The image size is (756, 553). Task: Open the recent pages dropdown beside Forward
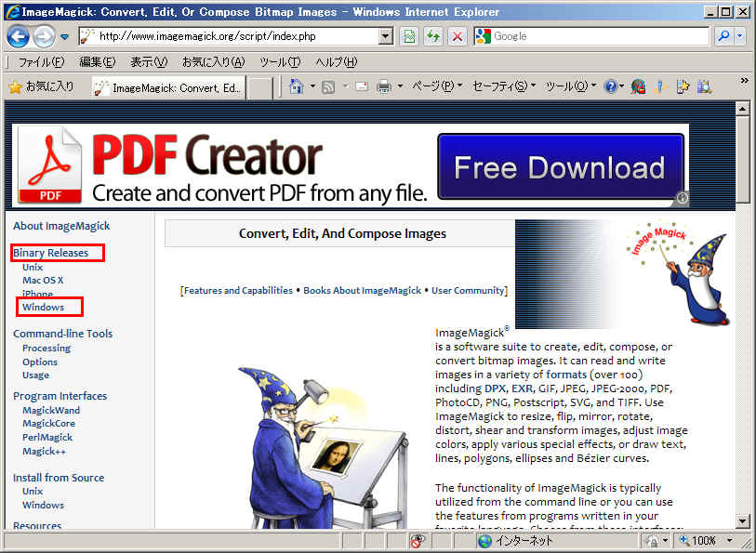pos(64,36)
